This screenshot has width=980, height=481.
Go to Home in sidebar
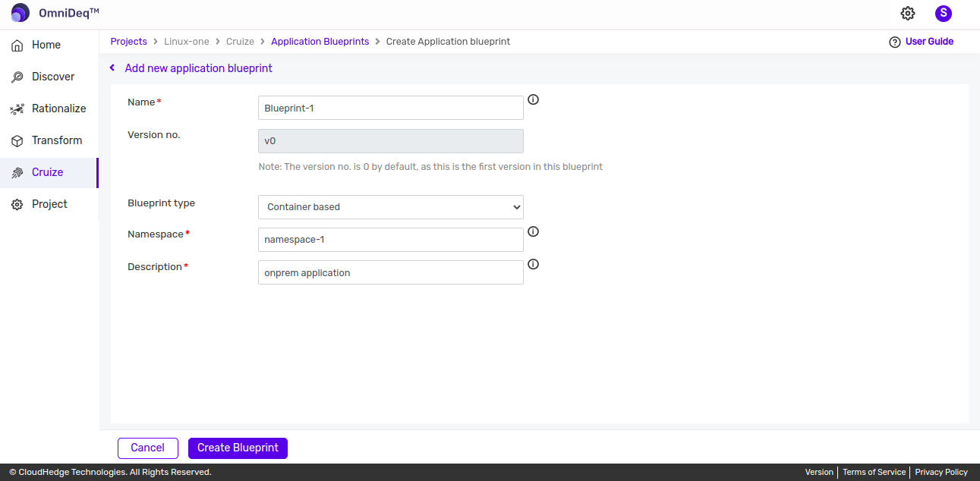(x=49, y=45)
